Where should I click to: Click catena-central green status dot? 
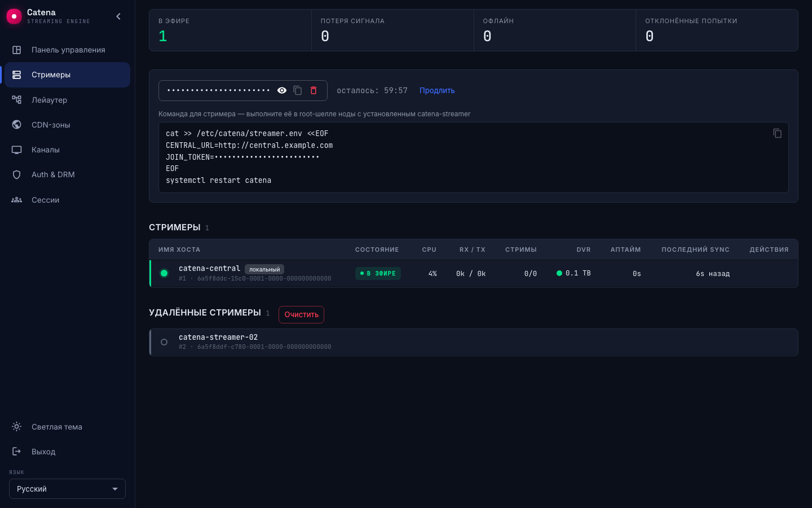point(164,273)
